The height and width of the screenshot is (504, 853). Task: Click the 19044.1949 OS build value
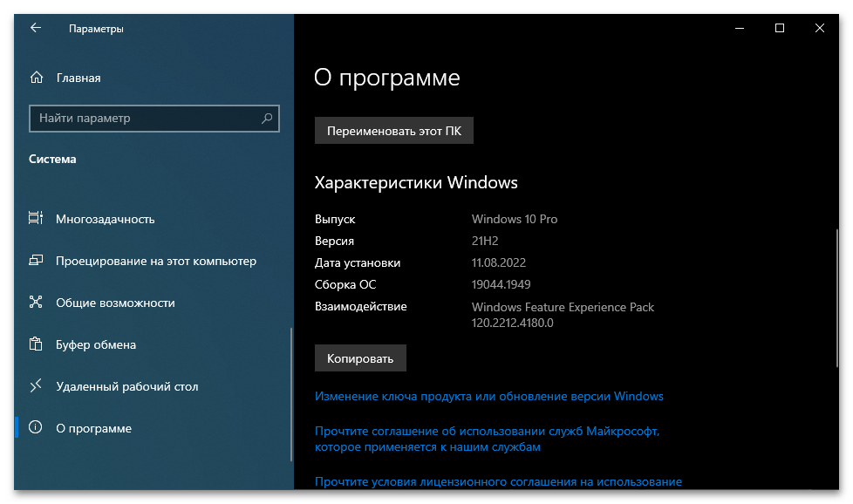501,284
